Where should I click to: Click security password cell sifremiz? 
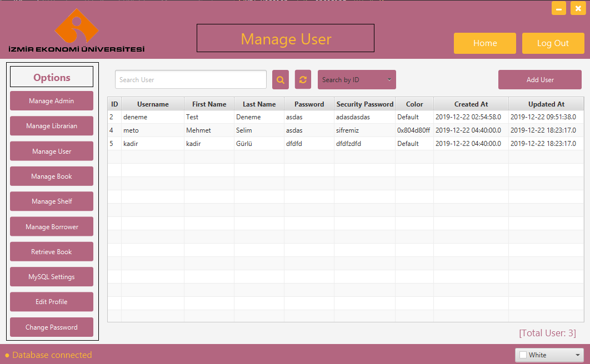pyautogui.click(x=365, y=130)
